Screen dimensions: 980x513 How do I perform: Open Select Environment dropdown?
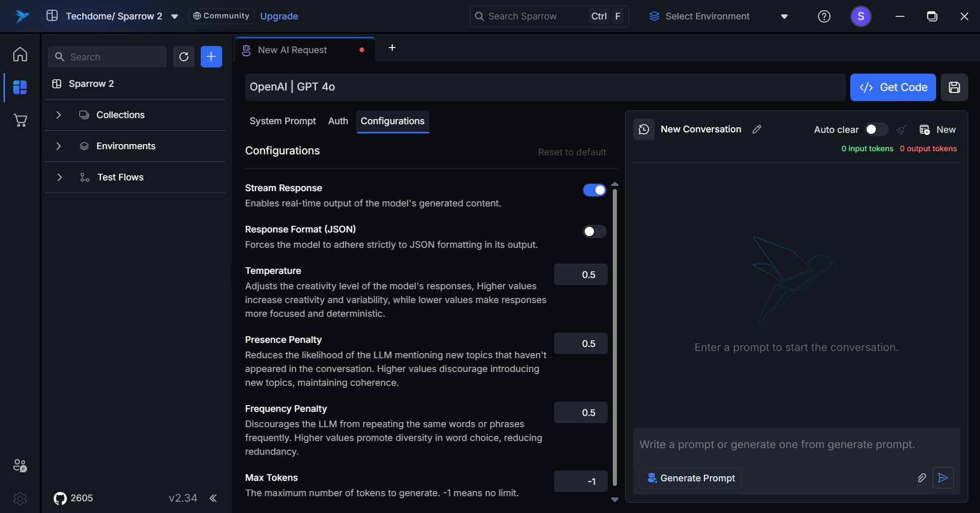pyautogui.click(x=719, y=16)
